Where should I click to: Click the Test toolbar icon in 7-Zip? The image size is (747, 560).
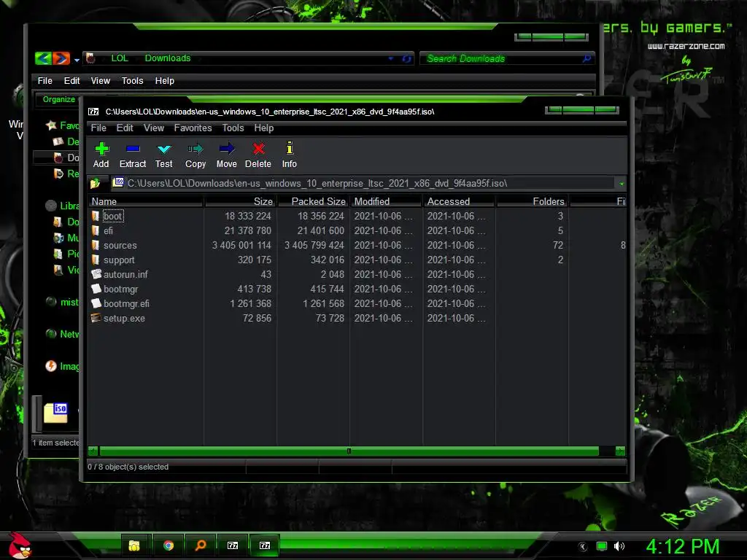click(164, 149)
